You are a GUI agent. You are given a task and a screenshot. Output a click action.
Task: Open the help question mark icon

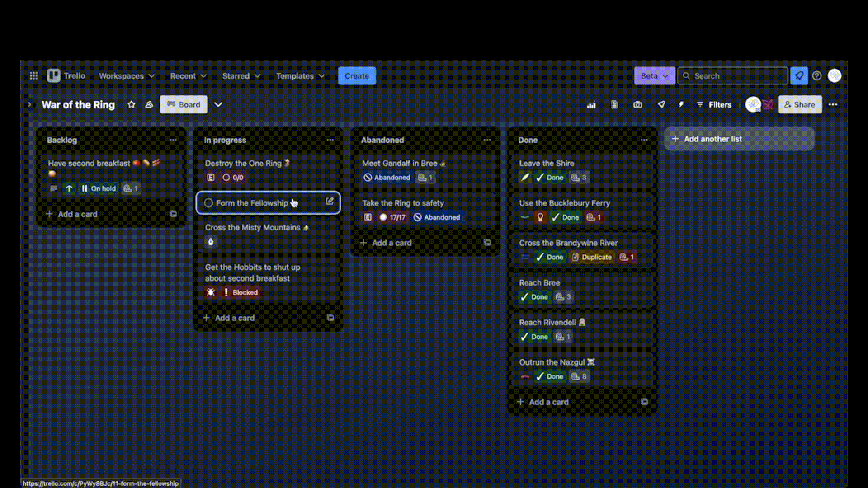(816, 76)
